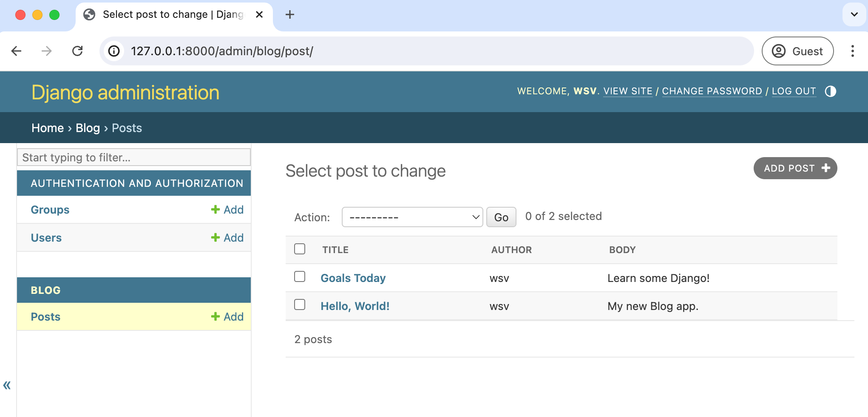This screenshot has width=868, height=417.
Task: Click the 'My new Blog app.' body cell
Action: 653,306
